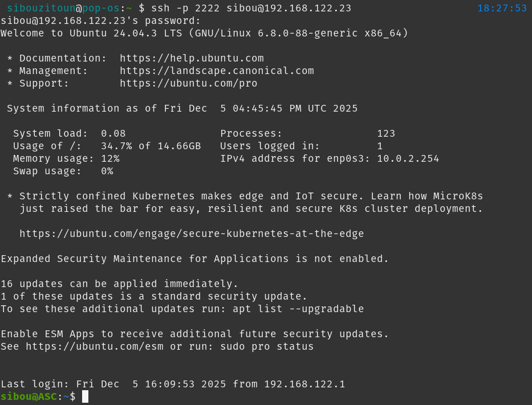Click the Processes count 123

(386, 133)
